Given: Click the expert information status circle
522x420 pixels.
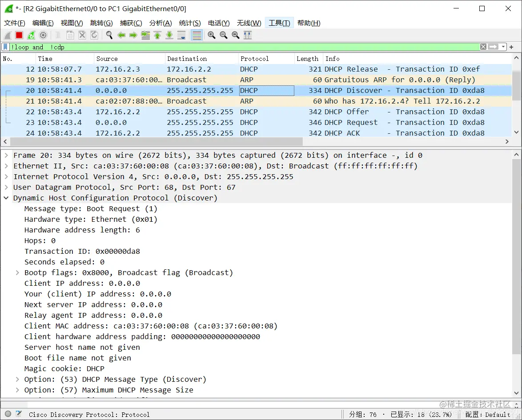Looking at the screenshot, I should (x=8, y=414).
